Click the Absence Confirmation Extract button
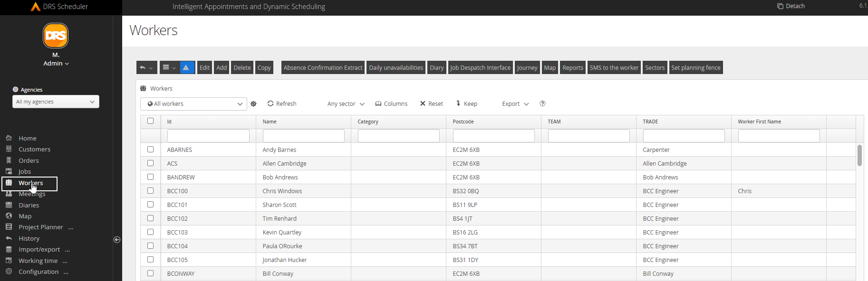This screenshot has width=868, height=281. click(x=323, y=67)
